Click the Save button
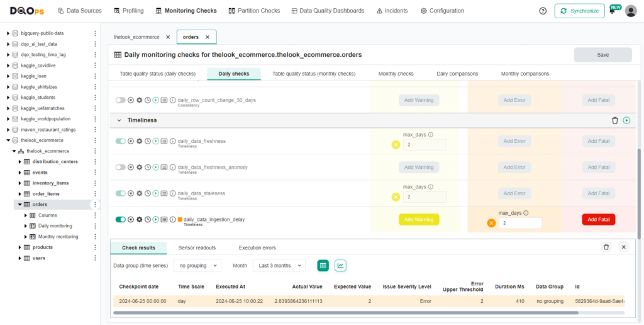The width and height of the screenshot is (644, 325). (603, 55)
